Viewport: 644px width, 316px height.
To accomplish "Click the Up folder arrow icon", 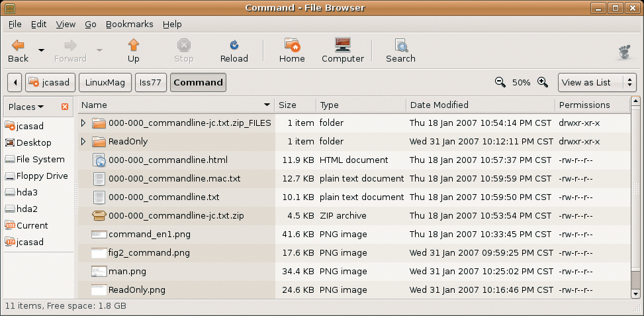I will [134, 45].
